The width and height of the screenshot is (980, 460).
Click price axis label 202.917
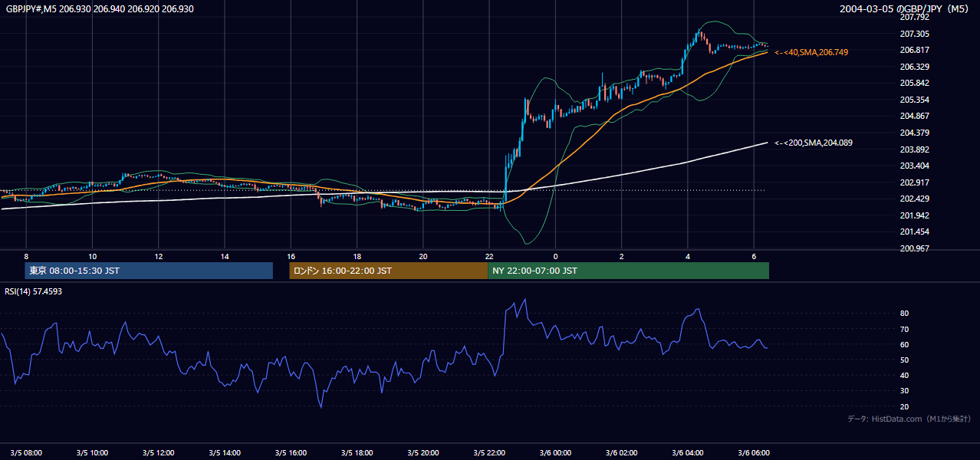(914, 182)
